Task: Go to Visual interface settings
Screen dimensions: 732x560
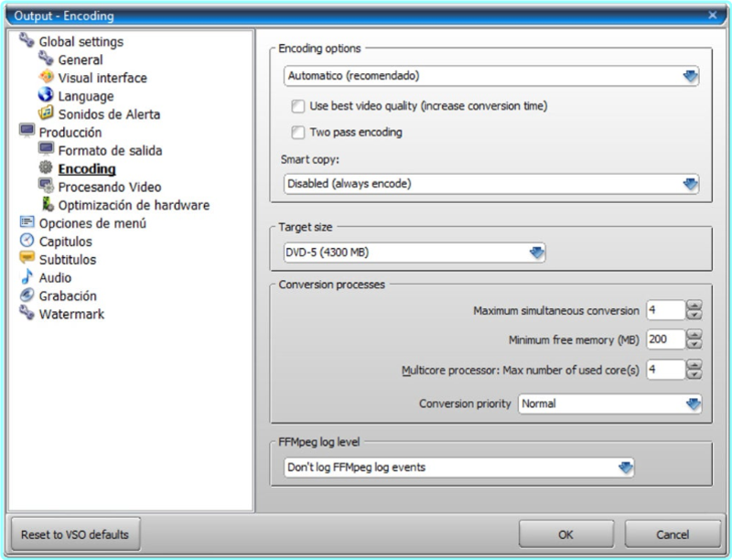Action: point(102,78)
